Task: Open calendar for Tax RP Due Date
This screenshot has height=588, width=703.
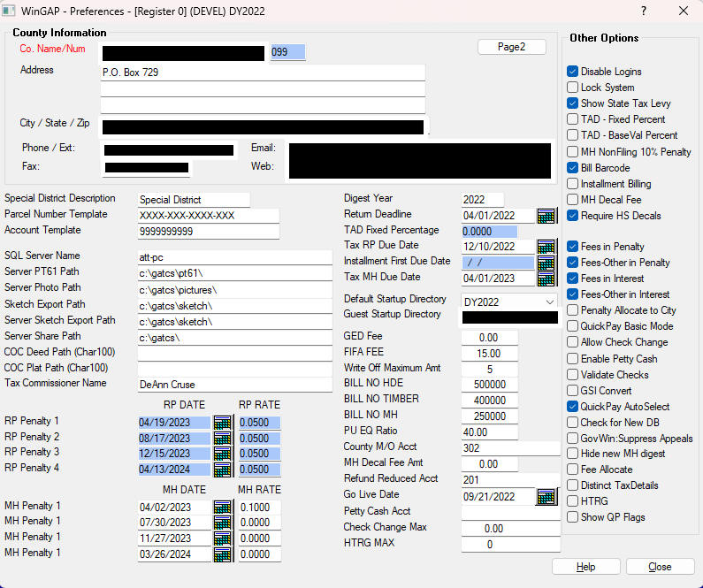Action: click(x=546, y=247)
